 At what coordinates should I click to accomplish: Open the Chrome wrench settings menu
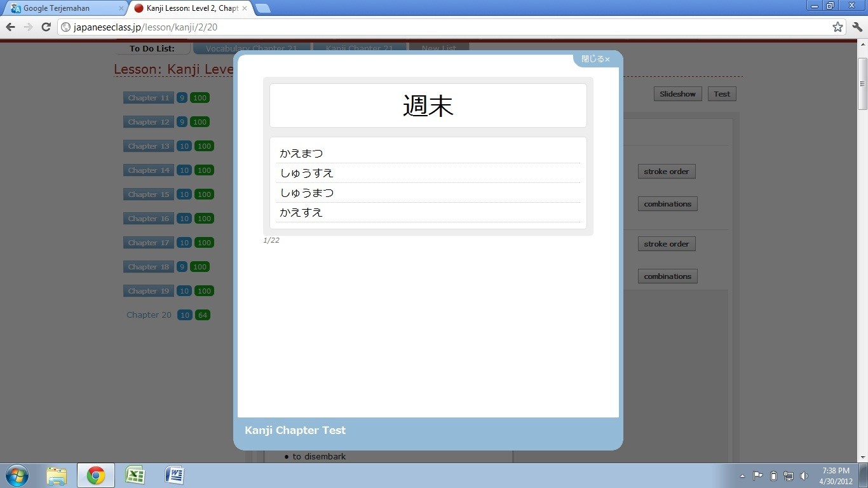click(x=857, y=27)
